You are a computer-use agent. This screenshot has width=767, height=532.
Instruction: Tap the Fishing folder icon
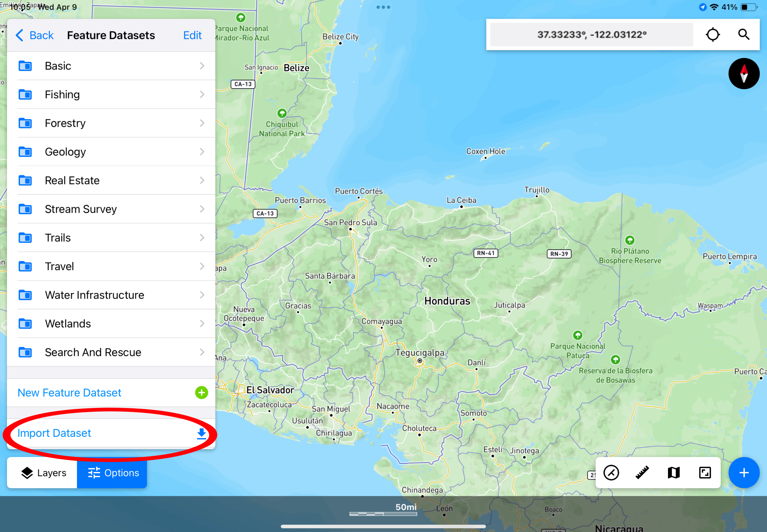tap(25, 95)
